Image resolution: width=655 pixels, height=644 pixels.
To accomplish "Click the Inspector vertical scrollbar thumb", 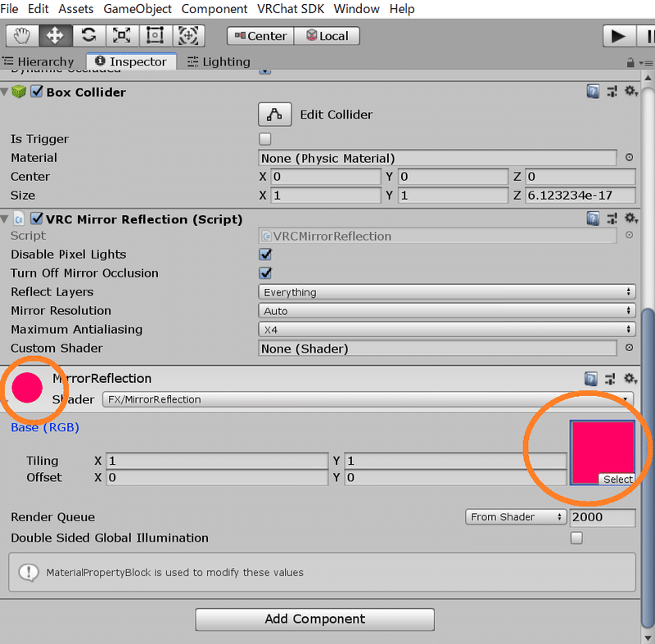I will (647, 467).
